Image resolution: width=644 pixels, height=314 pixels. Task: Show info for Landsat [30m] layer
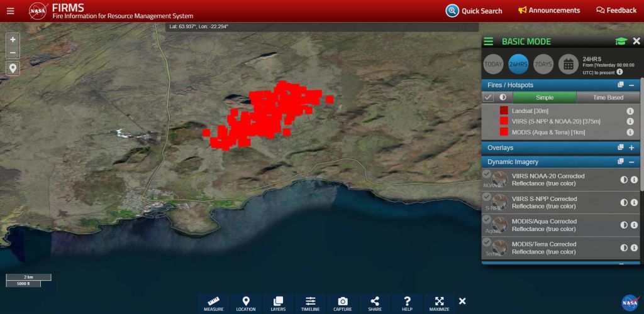[630, 111]
